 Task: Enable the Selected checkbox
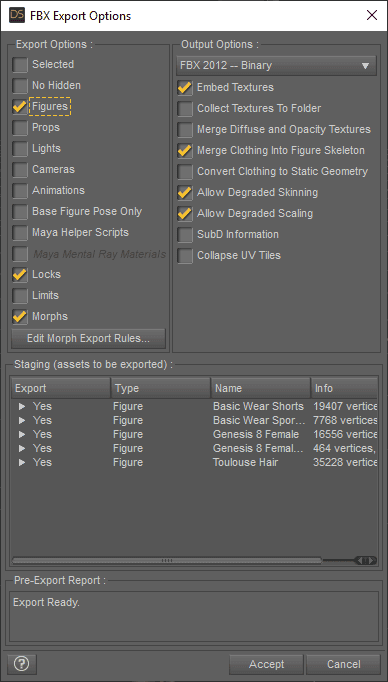pyautogui.click(x=20, y=65)
